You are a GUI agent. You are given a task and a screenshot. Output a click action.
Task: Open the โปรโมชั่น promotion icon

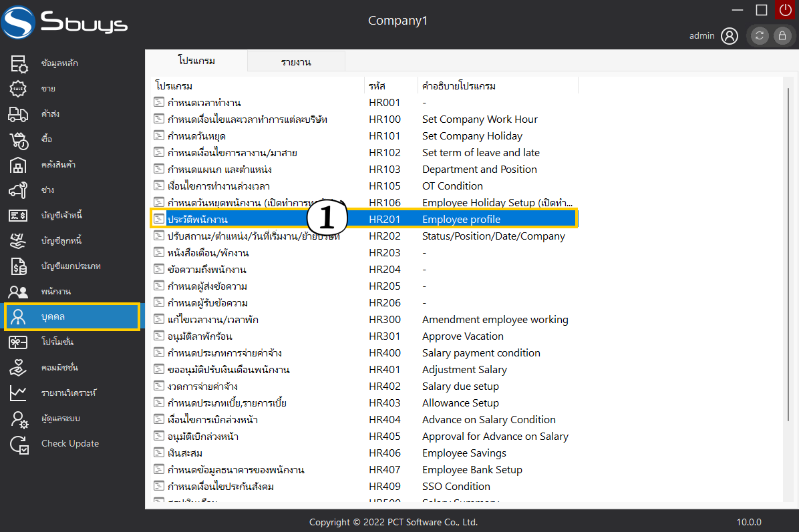pos(18,342)
